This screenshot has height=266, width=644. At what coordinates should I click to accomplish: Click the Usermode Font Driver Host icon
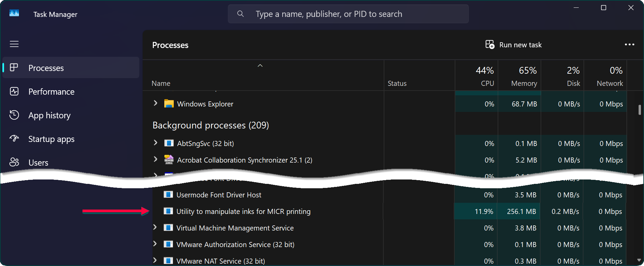point(168,195)
